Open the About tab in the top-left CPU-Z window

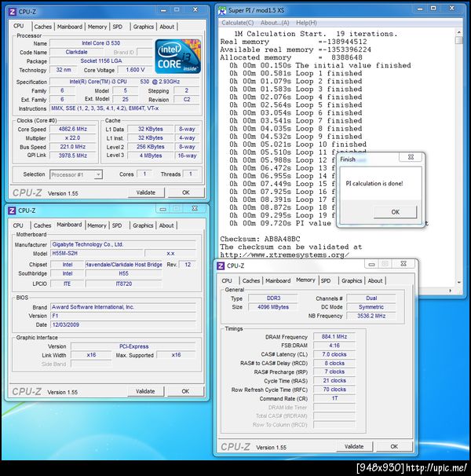coord(167,27)
